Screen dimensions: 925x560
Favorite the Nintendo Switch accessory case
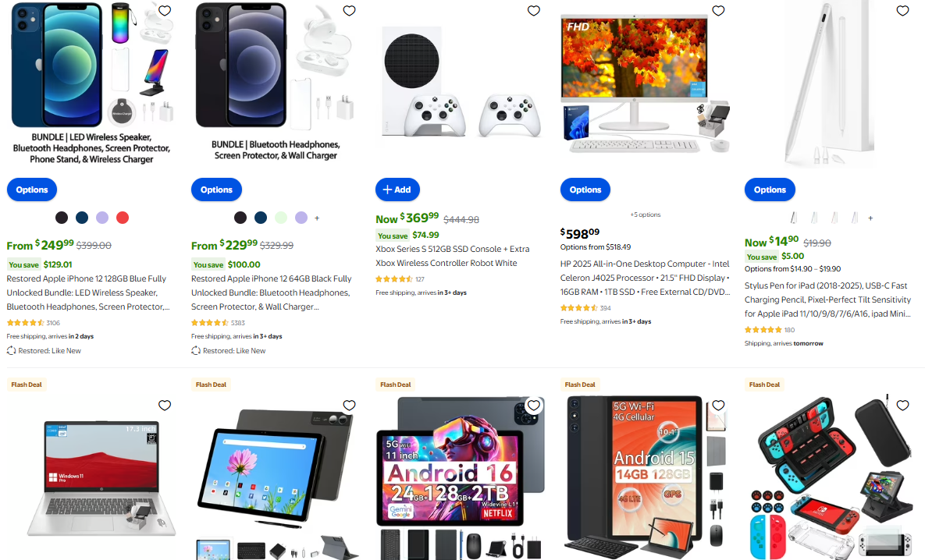pos(902,405)
